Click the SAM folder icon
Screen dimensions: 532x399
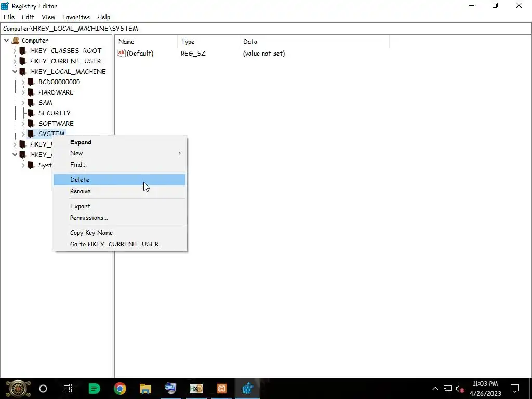point(31,102)
